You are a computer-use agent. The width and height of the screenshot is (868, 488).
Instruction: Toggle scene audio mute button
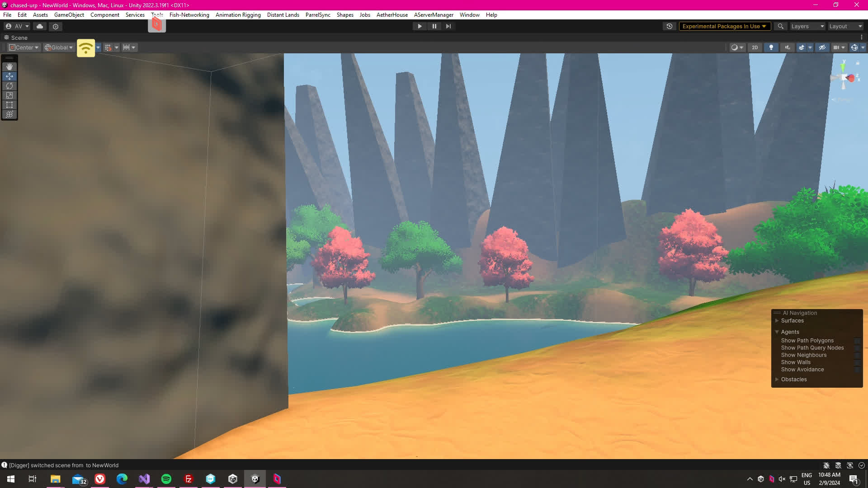(x=788, y=47)
